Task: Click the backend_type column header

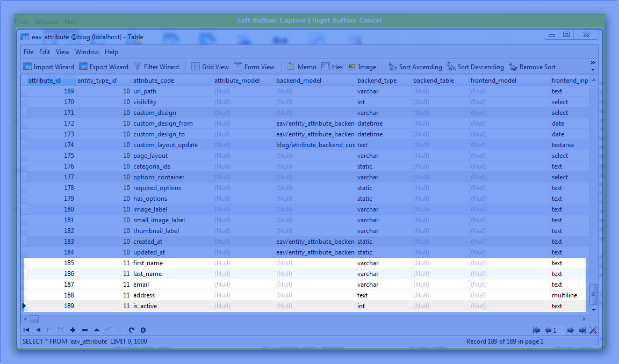Action: 377,81
